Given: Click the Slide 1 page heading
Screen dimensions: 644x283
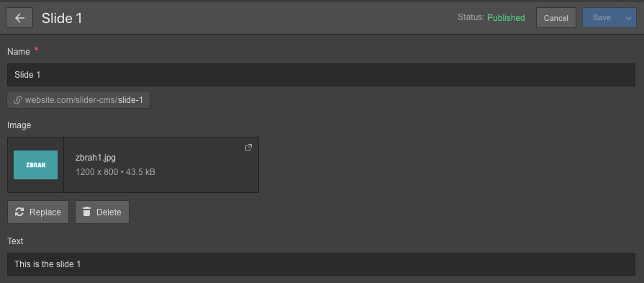Looking at the screenshot, I should pos(62,19).
